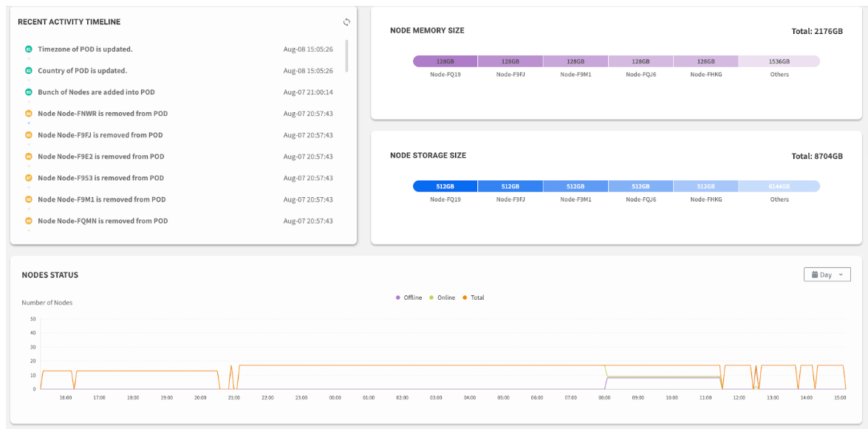Select Node-F9FJ segment in memory bar
Screen dimensions: 868x429
(x=510, y=61)
